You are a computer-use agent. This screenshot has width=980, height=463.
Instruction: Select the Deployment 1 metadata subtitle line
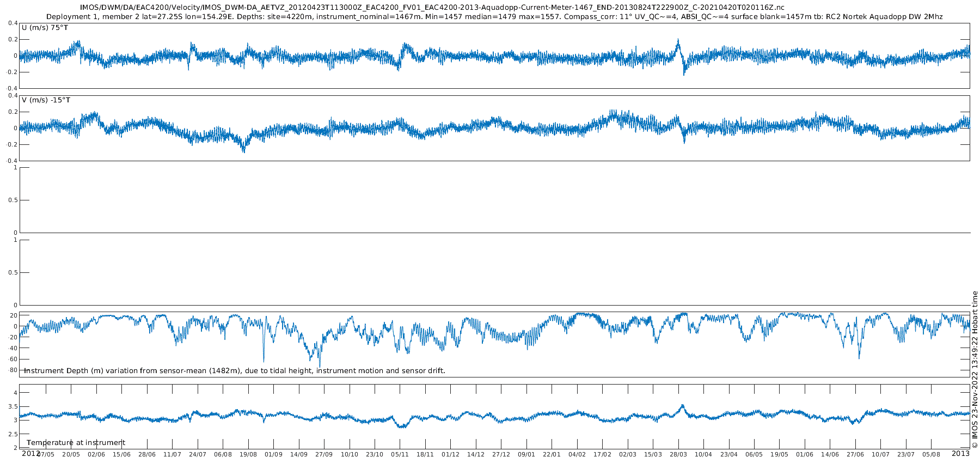(494, 17)
